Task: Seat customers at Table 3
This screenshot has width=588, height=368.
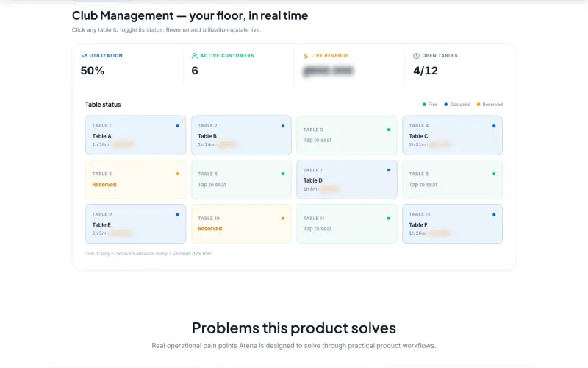Action: pos(346,135)
